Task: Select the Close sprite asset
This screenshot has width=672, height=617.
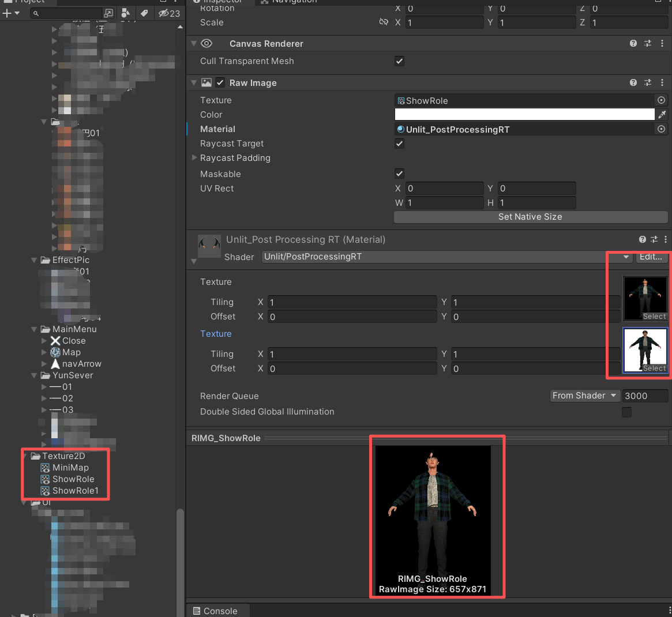Action: pyautogui.click(x=67, y=341)
